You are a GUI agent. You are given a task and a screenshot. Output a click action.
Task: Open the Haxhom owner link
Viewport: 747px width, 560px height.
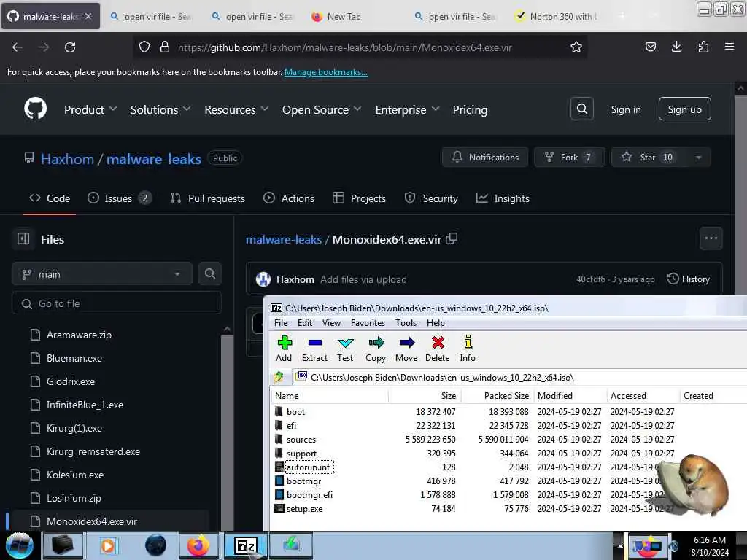click(67, 158)
